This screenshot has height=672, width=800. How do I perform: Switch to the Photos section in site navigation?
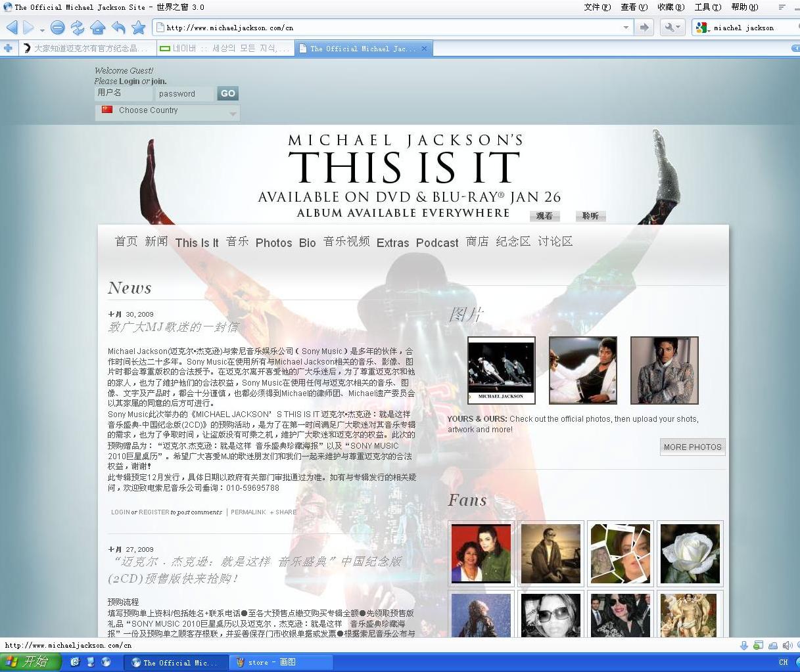(x=273, y=242)
